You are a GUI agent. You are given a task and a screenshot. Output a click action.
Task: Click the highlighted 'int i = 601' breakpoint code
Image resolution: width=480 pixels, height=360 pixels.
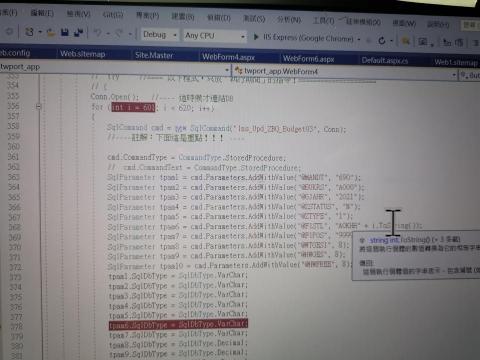tap(133, 107)
